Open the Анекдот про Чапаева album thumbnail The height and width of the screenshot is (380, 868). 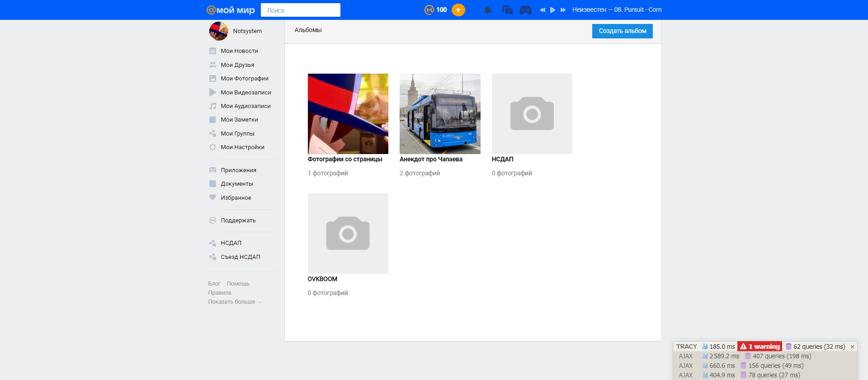(439, 114)
